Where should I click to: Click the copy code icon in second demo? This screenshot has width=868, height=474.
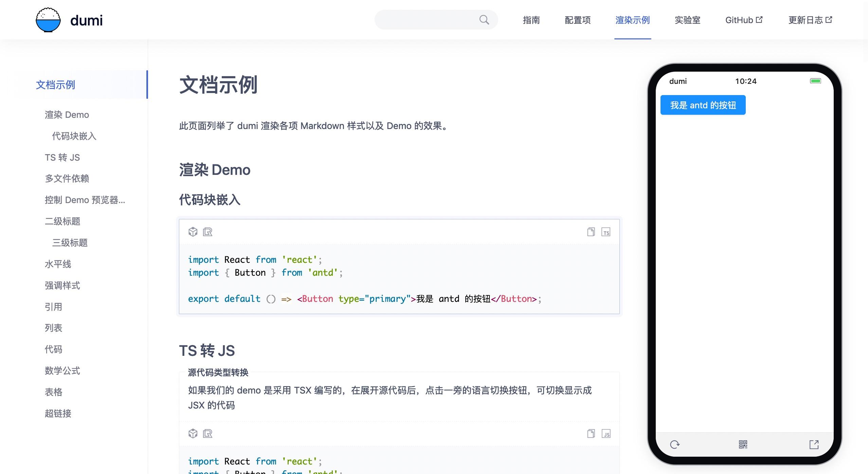coord(590,434)
